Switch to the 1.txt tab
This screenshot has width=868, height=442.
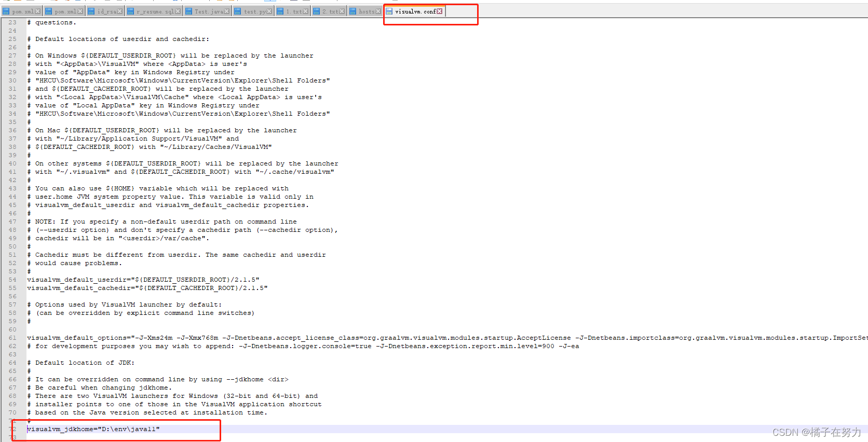coord(292,11)
